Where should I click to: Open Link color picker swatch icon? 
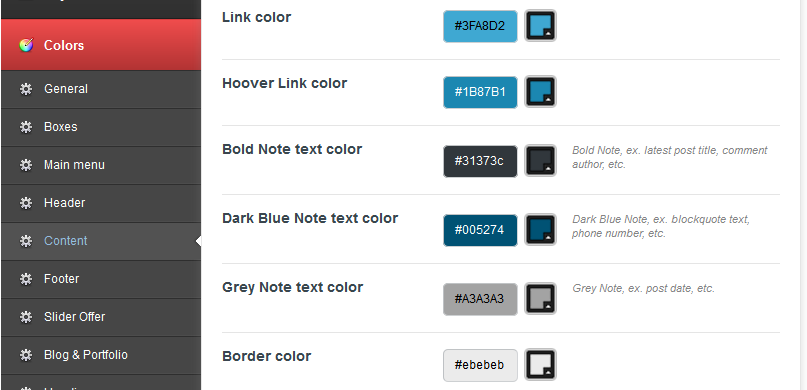(x=540, y=26)
